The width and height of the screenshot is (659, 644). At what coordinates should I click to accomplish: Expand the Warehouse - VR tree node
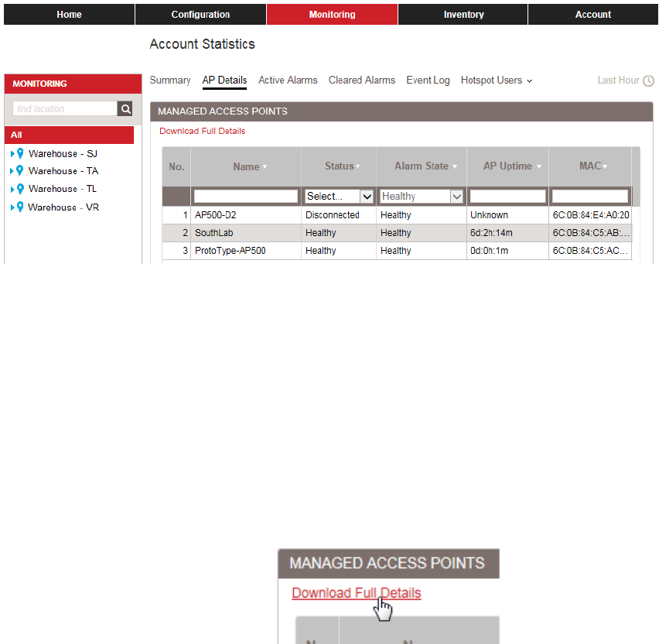point(12,207)
